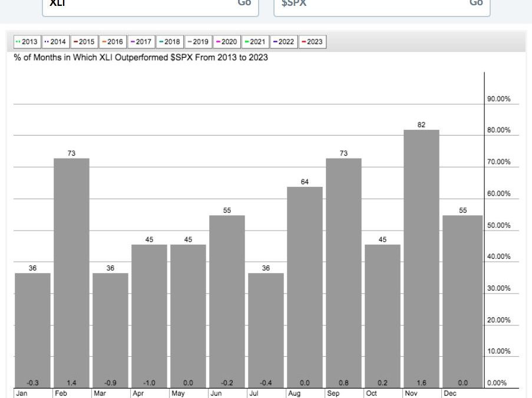This screenshot has width=532, height=398.
Task: Click the 73 value above the September bar
Action: point(343,153)
